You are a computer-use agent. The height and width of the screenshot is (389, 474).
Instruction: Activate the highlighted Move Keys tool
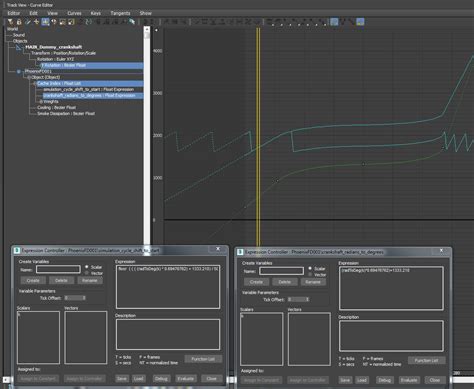point(45,22)
